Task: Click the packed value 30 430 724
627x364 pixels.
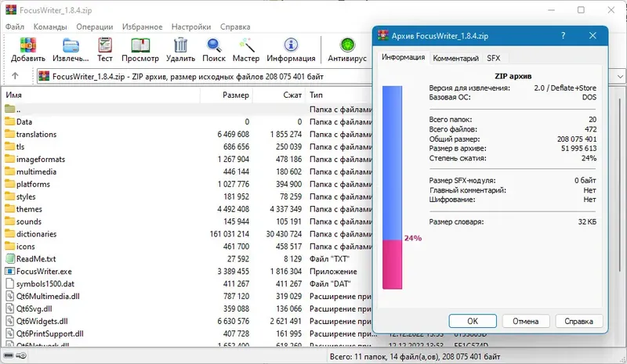Action: 284,234
